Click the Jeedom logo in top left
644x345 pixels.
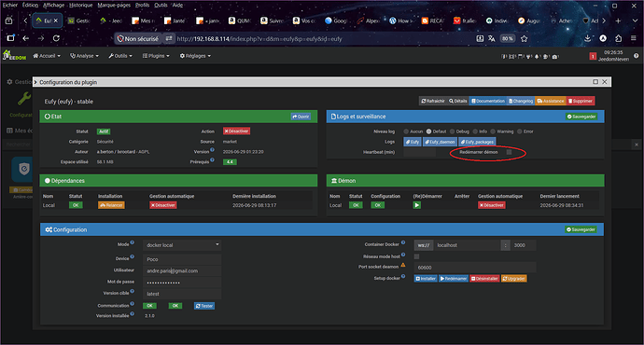[x=14, y=55]
